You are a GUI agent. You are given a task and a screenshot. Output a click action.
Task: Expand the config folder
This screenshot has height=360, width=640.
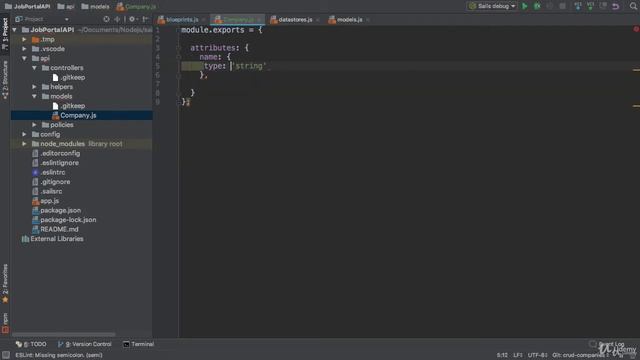click(24, 134)
